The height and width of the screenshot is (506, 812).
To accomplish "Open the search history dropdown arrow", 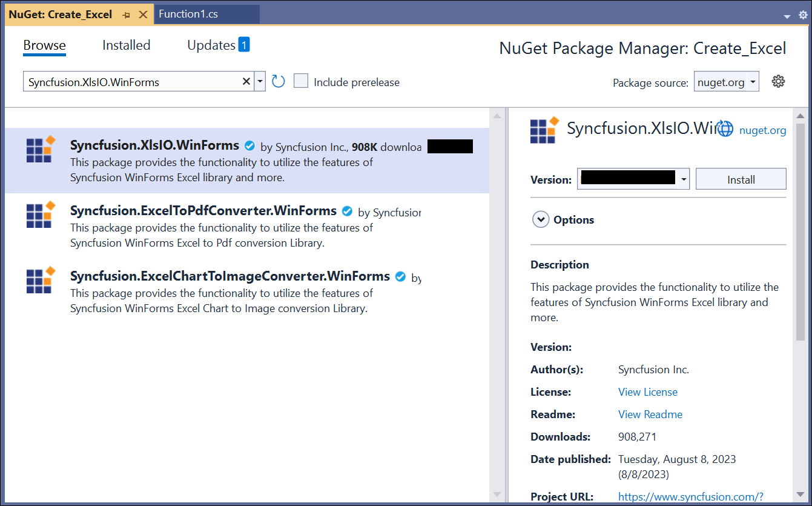I will (x=260, y=82).
